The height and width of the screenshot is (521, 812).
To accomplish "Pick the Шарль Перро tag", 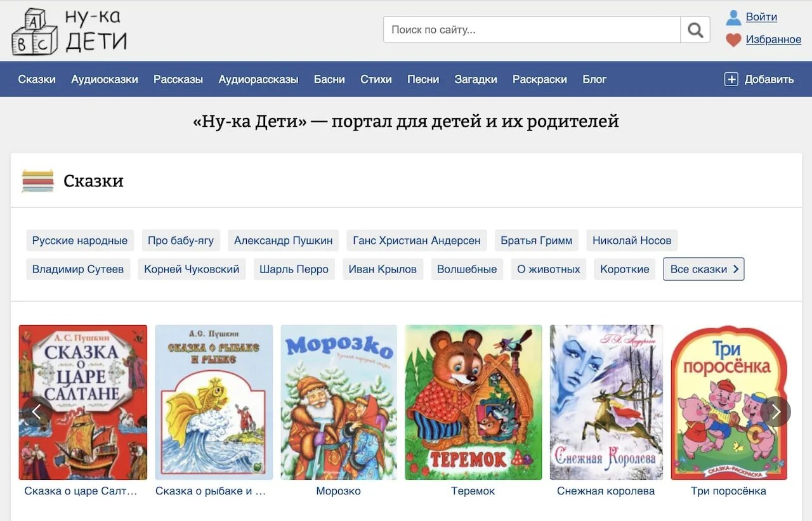I will pos(294,269).
